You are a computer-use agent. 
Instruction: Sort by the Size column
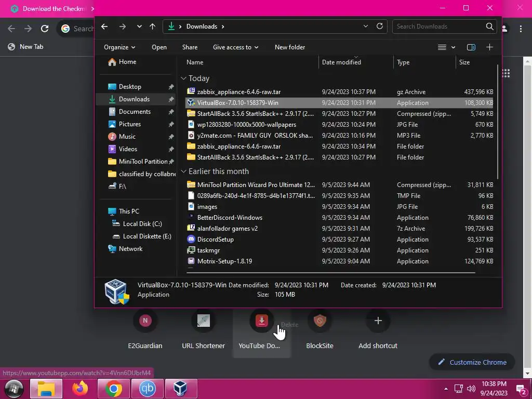tap(464, 62)
